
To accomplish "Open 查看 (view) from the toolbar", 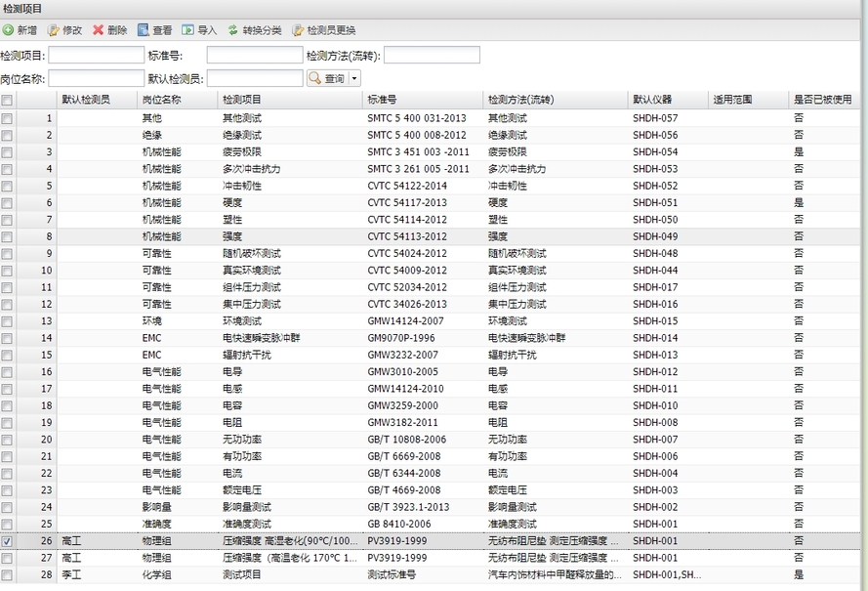I will coord(144,30).
